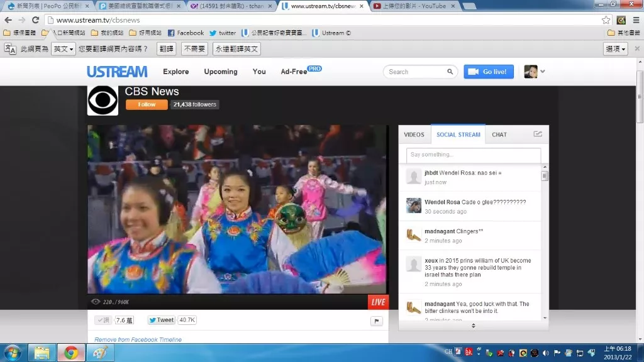Switch to the Yahoo mail browser tab

coord(232,6)
